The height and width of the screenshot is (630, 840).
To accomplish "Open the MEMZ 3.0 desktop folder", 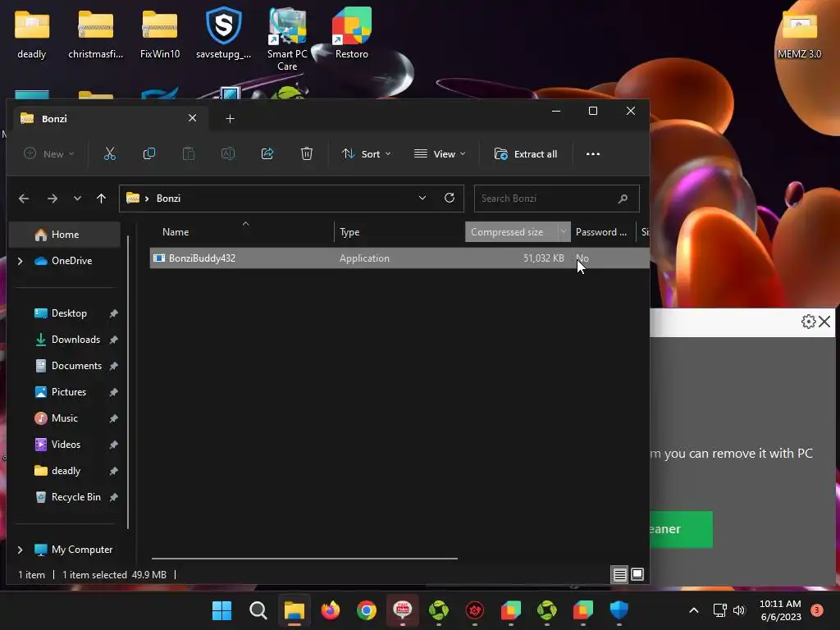I will [x=799, y=33].
